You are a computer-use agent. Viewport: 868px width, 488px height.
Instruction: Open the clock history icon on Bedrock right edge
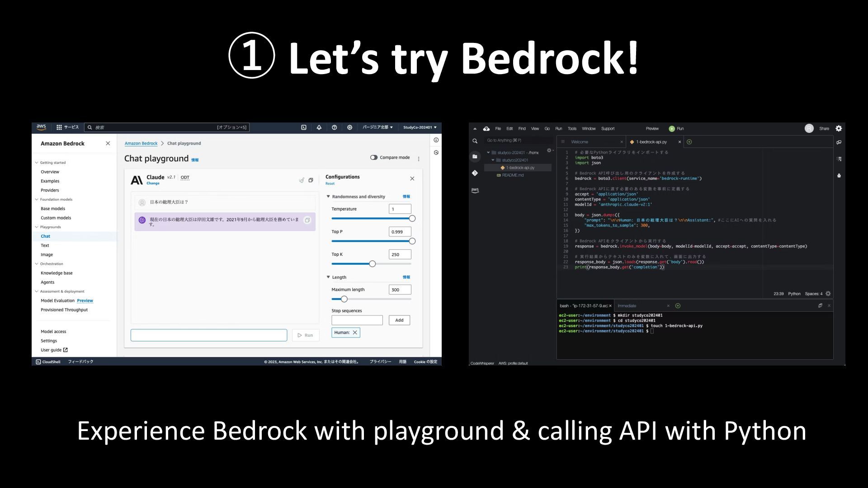tap(436, 153)
